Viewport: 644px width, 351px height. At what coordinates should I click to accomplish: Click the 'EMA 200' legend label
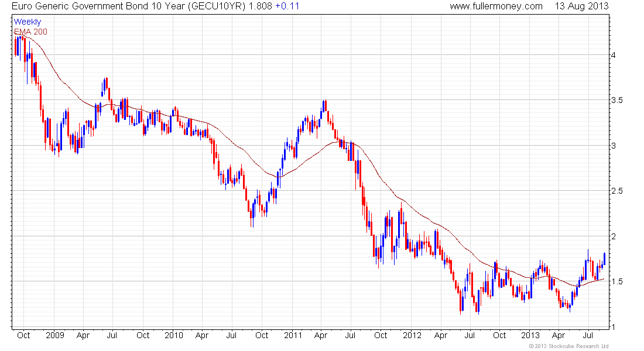click(x=31, y=32)
